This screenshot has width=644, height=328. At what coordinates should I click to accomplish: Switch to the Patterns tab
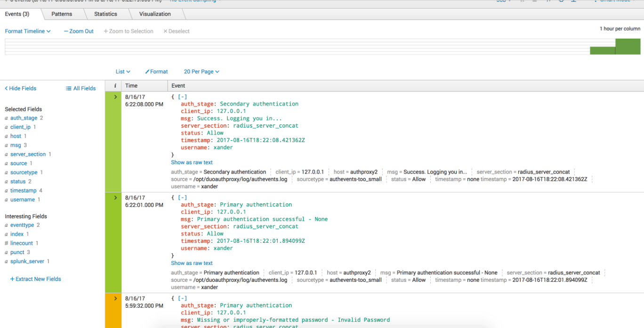point(62,14)
